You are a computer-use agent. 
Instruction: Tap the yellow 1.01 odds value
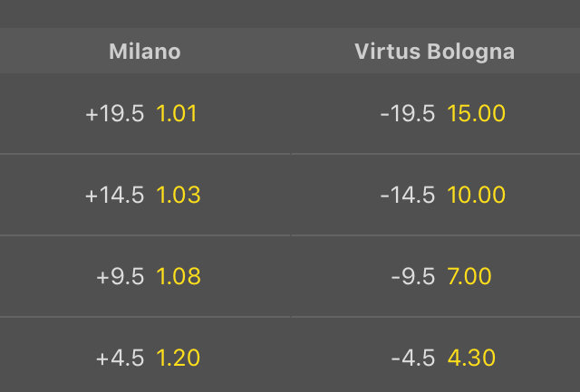[x=177, y=113]
